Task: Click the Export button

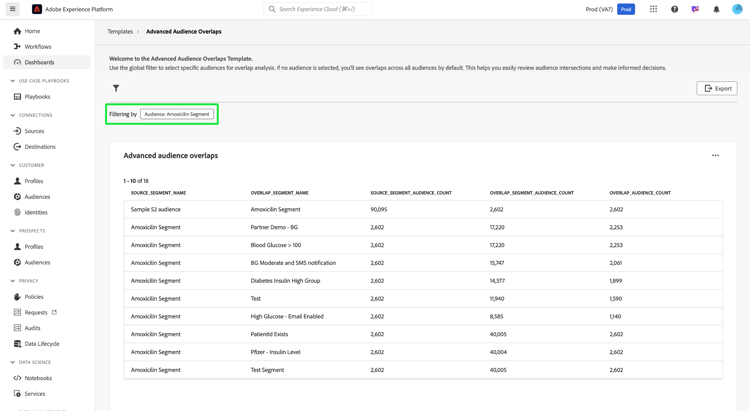Action: coord(716,88)
